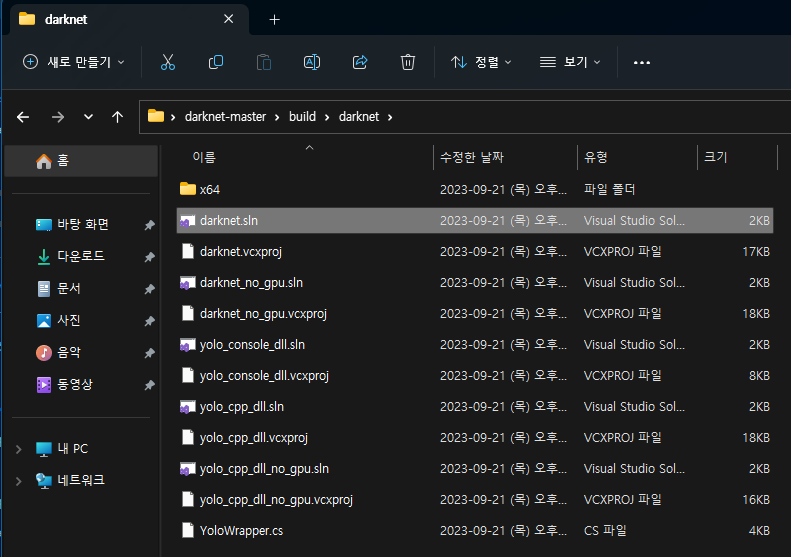
Task: Click address bar root folder icon
Action: tap(156, 117)
